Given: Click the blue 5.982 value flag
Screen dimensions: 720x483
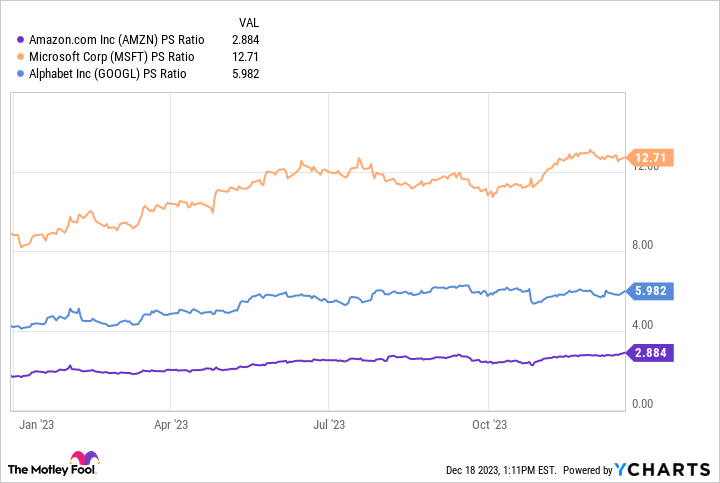Looking at the screenshot, I should (x=650, y=291).
